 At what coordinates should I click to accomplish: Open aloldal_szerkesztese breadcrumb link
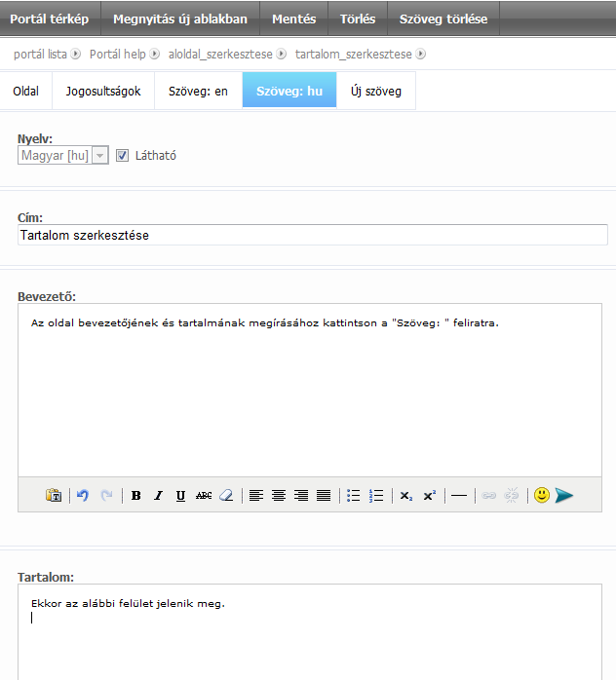[220, 55]
